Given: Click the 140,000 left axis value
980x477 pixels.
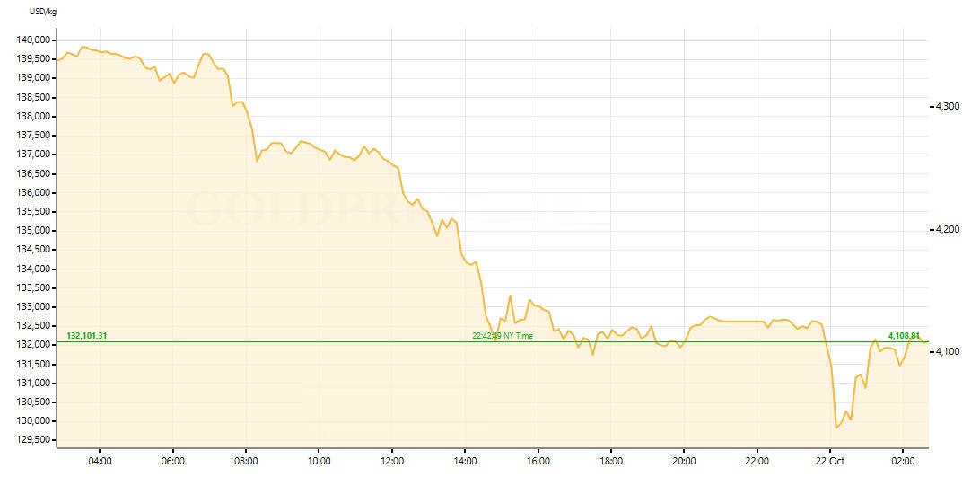Looking at the screenshot, I should coord(33,40).
